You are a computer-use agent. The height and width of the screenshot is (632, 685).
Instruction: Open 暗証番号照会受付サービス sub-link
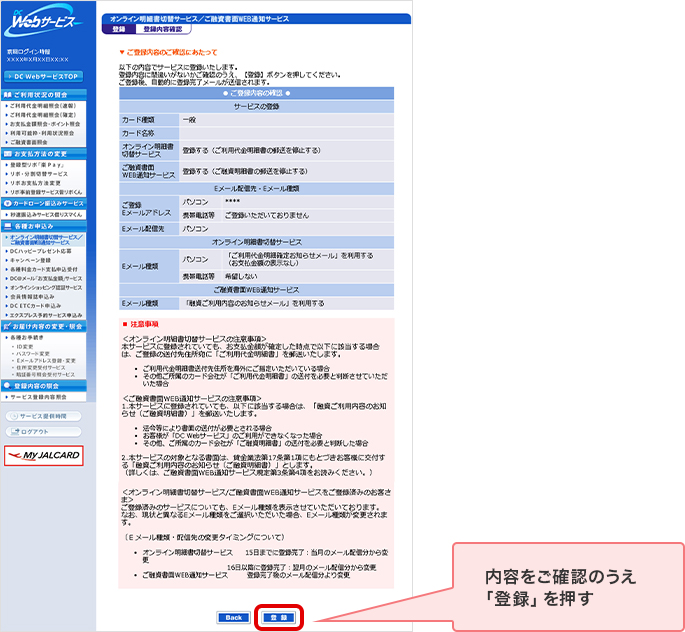point(45,375)
